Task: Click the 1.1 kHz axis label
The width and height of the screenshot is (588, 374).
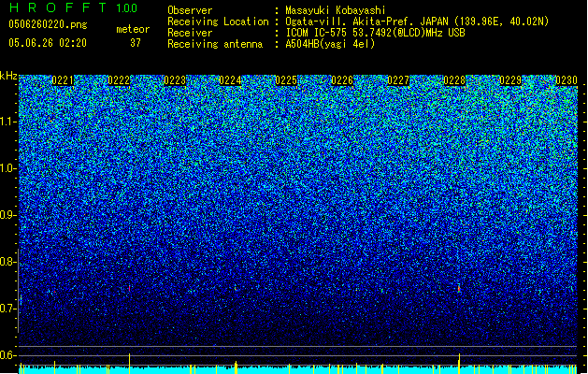Action: [x=8, y=122]
